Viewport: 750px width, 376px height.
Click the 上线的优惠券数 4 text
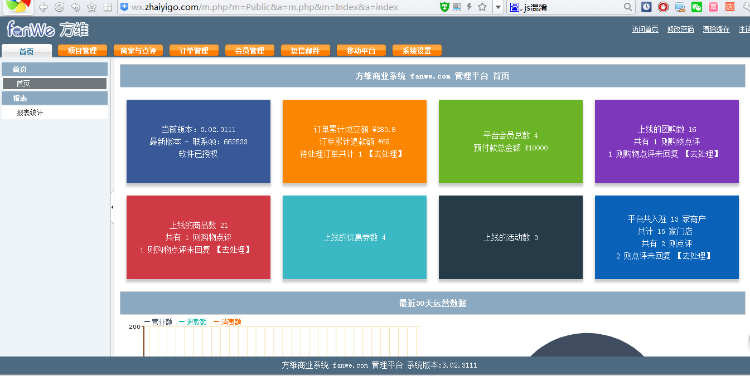pos(354,237)
